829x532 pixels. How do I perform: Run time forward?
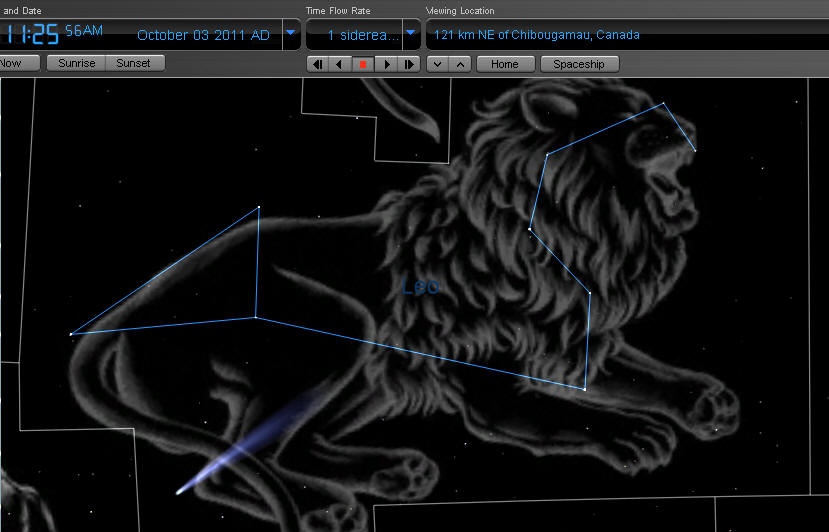386,64
